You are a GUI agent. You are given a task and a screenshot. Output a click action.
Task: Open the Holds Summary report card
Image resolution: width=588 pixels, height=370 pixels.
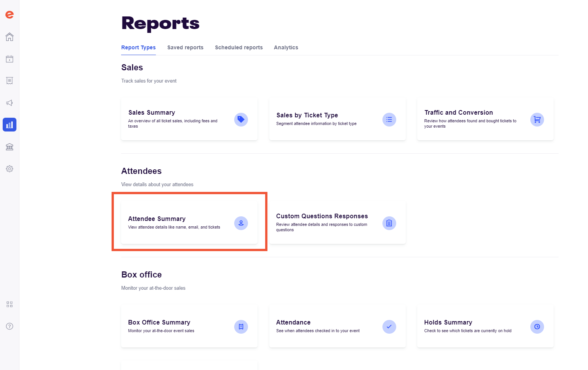485,326
